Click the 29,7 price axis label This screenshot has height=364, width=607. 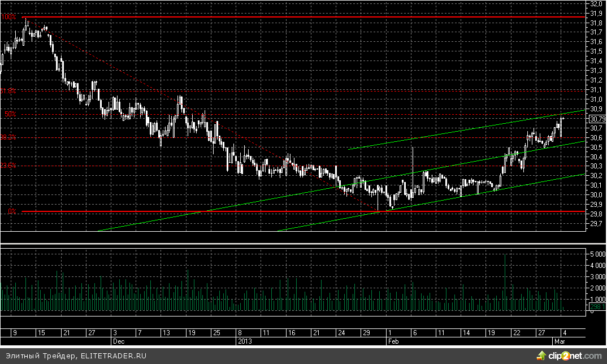596,224
